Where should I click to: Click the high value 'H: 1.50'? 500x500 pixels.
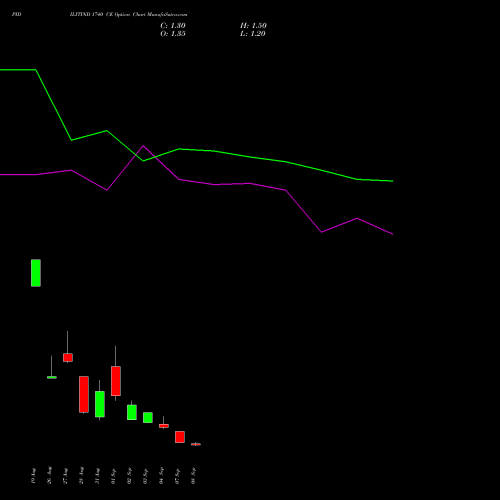pos(253,26)
